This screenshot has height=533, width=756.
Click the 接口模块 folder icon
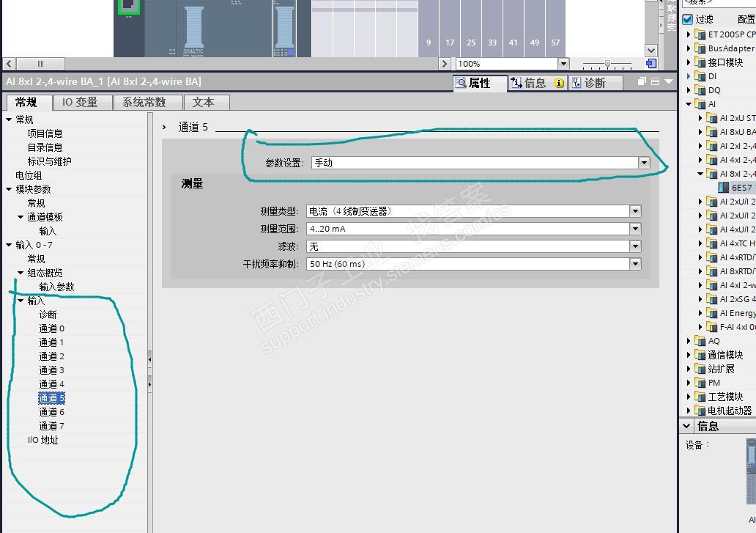click(x=700, y=62)
